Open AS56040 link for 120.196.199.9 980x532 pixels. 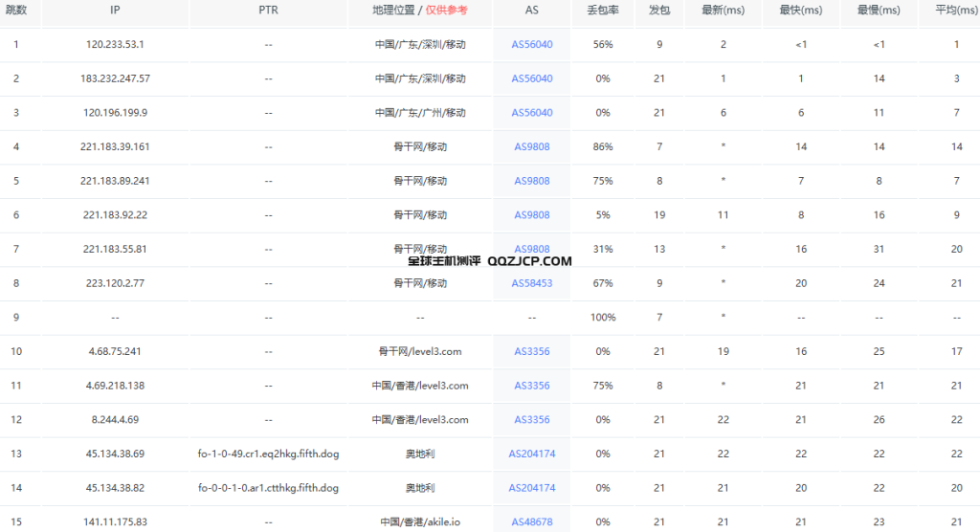pyautogui.click(x=532, y=113)
